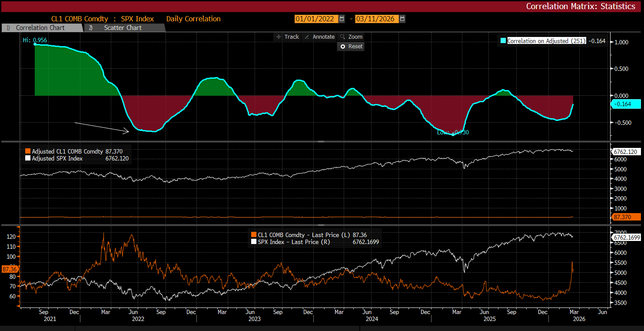The image size is (644, 331).
Task: Click the cyan Correlation legend swatch
Action: pos(503,41)
